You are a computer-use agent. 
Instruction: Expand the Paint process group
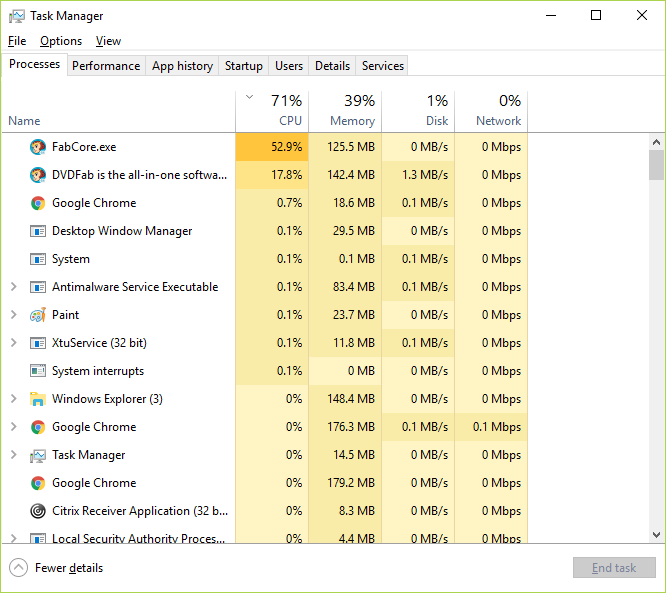tap(13, 315)
